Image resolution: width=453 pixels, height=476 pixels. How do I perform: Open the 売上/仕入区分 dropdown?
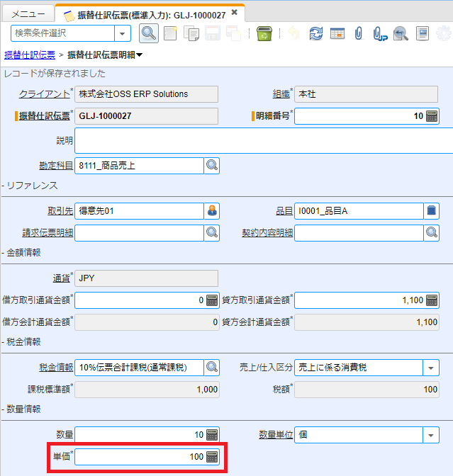tap(431, 368)
